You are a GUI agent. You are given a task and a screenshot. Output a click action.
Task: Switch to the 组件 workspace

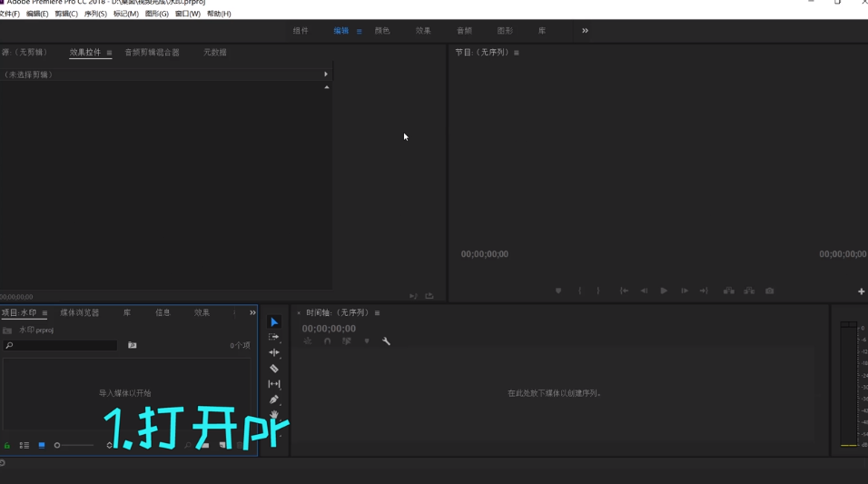click(x=301, y=31)
